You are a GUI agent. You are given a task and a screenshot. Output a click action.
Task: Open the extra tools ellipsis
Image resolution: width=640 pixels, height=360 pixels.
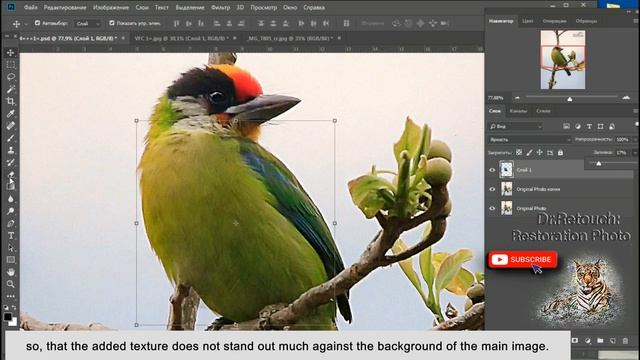click(11, 296)
